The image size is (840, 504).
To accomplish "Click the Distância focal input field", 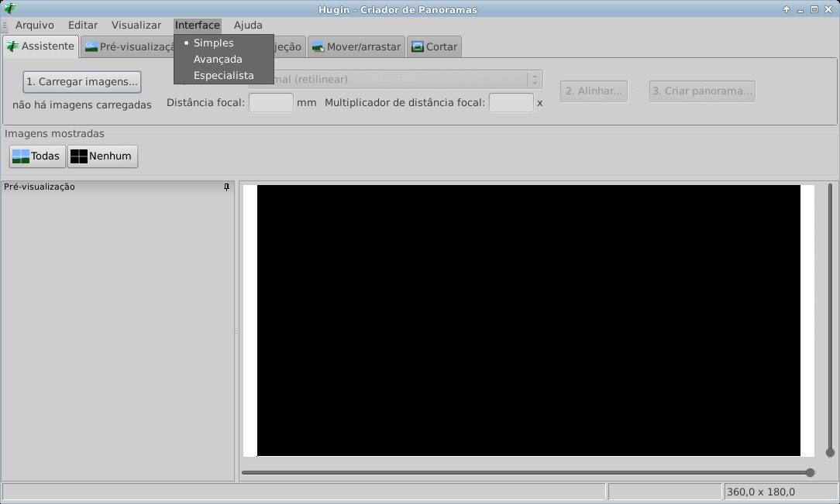I will click(x=270, y=102).
